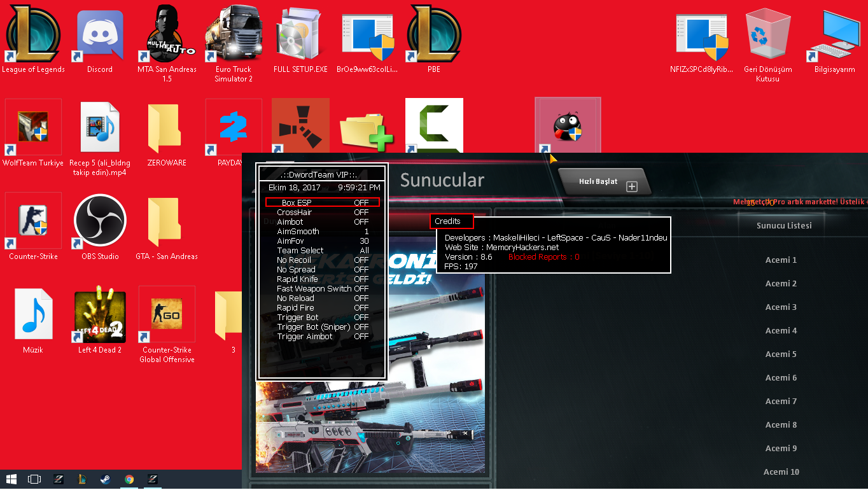Viewport: 868px width, 490px height.
Task: Open the GTA - San Andreas folder
Action: (167, 227)
